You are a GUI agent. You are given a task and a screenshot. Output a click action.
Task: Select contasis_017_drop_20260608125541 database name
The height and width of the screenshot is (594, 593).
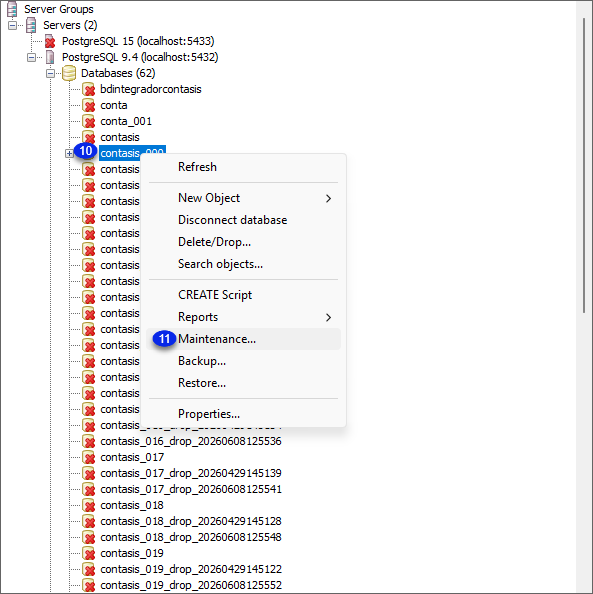pos(191,489)
